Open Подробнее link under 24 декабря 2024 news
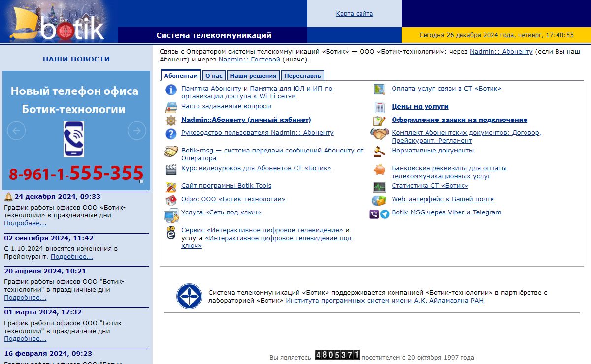Screen dimensions: 591x364 click(x=25, y=223)
